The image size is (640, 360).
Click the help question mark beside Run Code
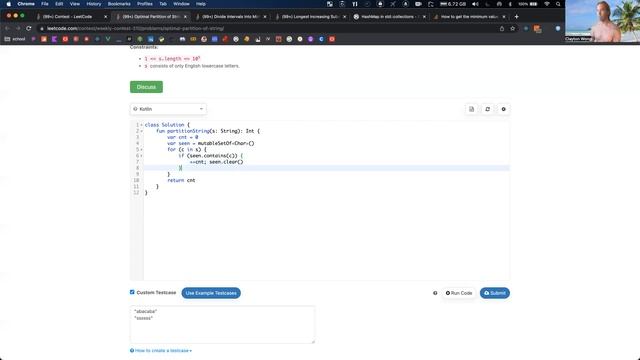coord(435,293)
